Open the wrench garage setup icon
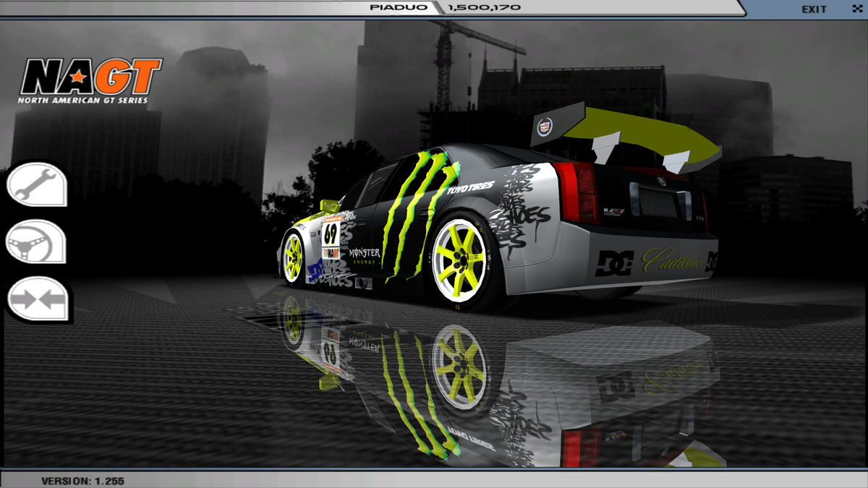Image resolution: width=868 pixels, height=488 pixels. tap(36, 184)
